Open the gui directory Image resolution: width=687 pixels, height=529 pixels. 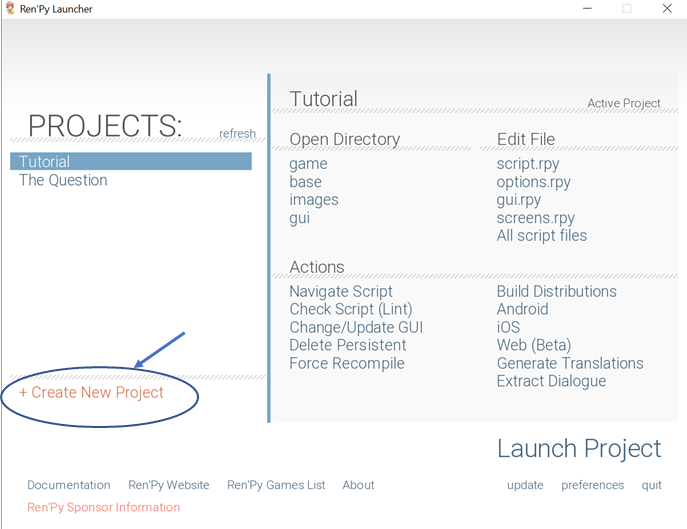pos(300,218)
